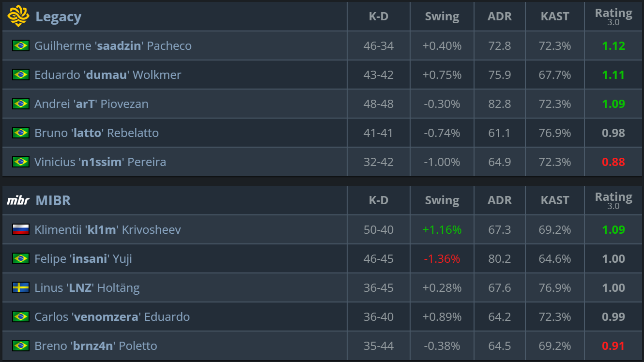This screenshot has height=362, width=644.
Task: Click the MIBR team logo icon
Action: click(18, 200)
